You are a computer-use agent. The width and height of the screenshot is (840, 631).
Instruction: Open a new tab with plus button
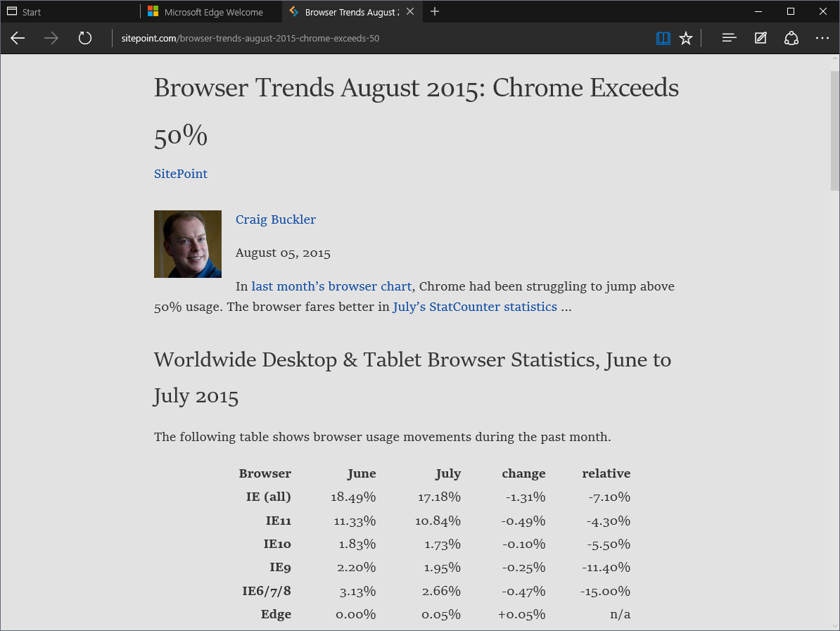[x=435, y=11]
